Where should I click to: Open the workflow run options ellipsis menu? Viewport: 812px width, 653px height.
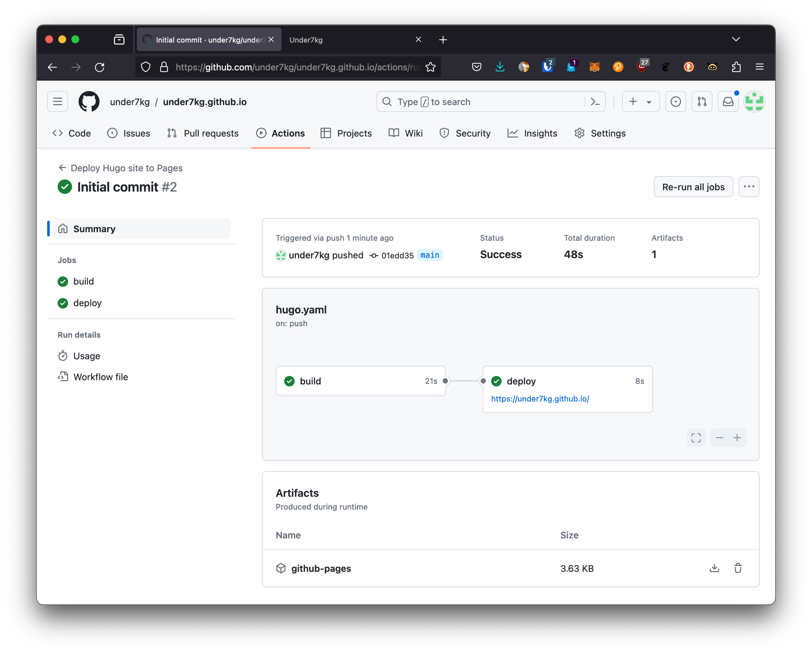click(x=749, y=187)
